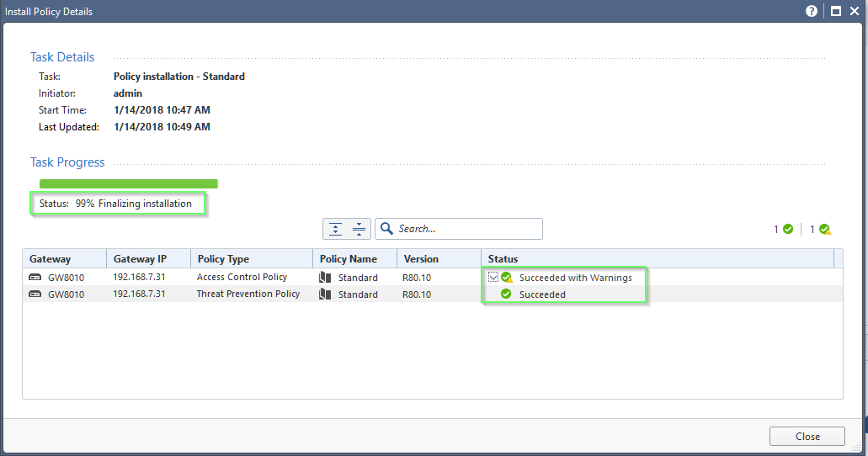Image resolution: width=868 pixels, height=456 pixels.
Task: Click the green task progress bar
Action: [129, 183]
